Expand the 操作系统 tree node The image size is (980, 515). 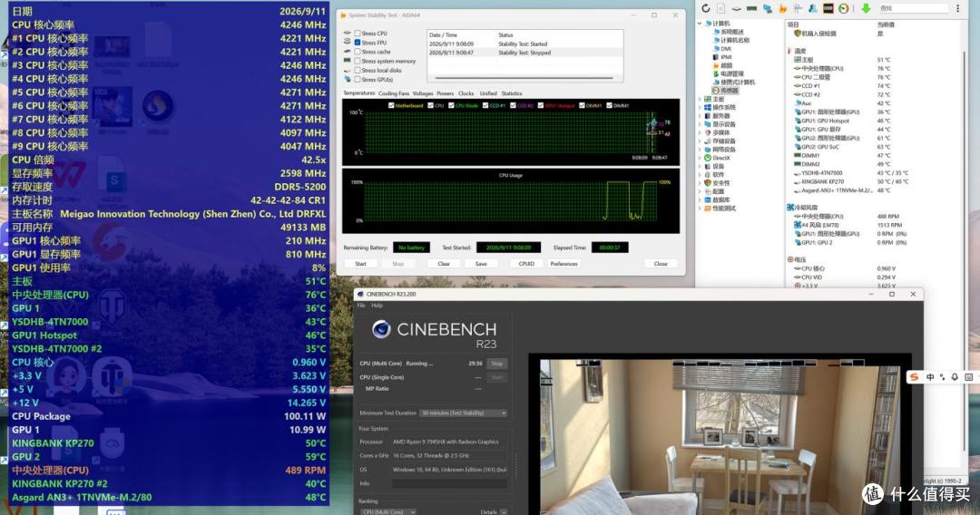700,107
